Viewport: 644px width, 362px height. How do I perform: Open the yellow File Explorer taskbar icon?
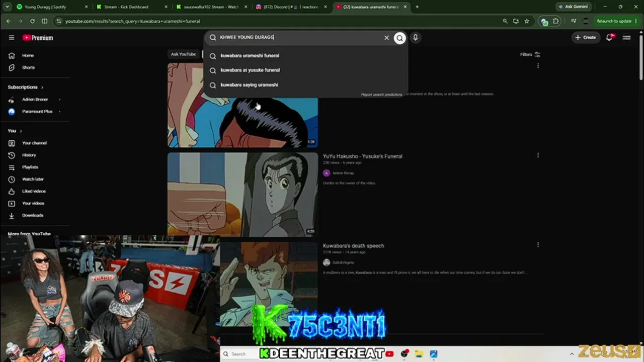click(419, 354)
